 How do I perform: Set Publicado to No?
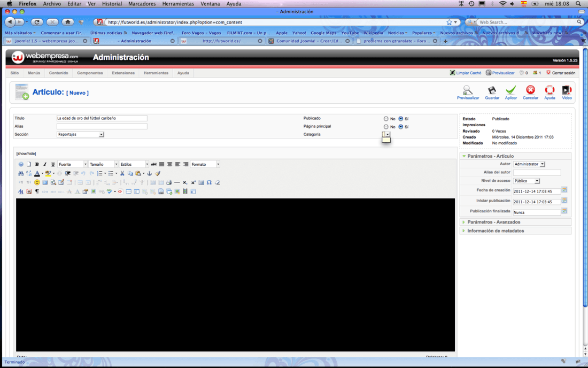[x=386, y=119]
